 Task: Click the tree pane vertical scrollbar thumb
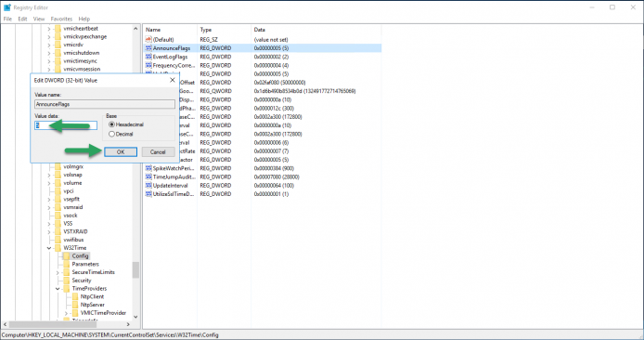(x=135, y=270)
